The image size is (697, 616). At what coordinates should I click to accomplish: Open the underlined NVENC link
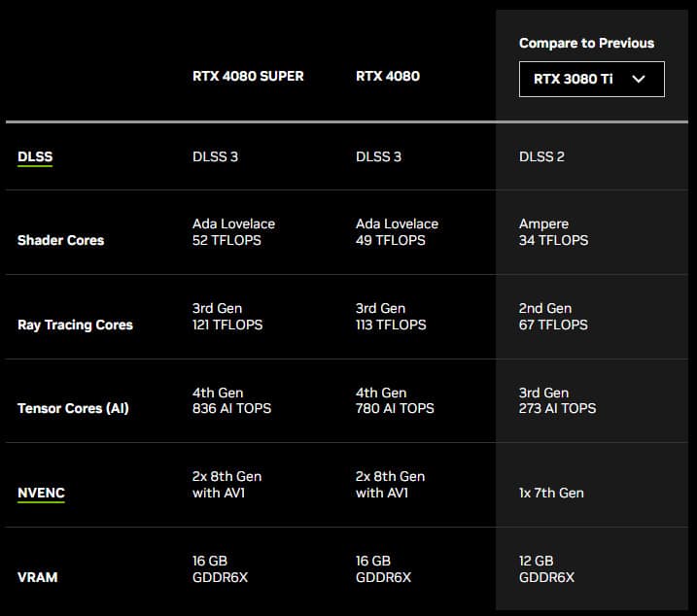41,493
